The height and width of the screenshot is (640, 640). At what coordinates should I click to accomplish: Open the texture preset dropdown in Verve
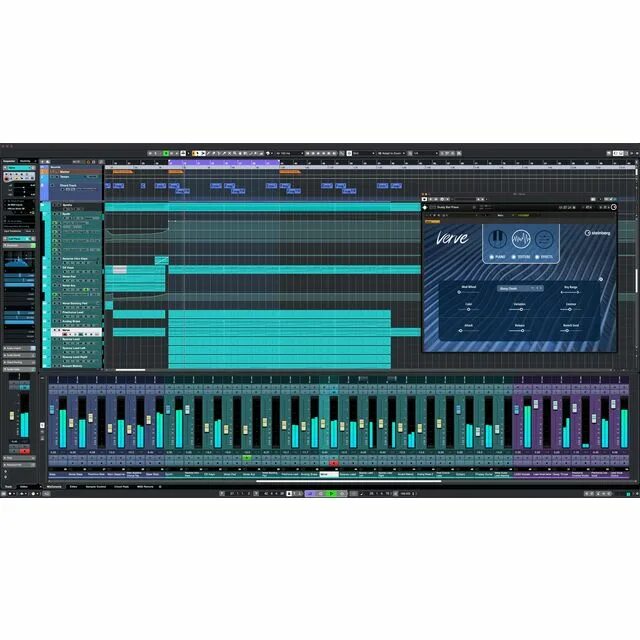tap(520, 288)
